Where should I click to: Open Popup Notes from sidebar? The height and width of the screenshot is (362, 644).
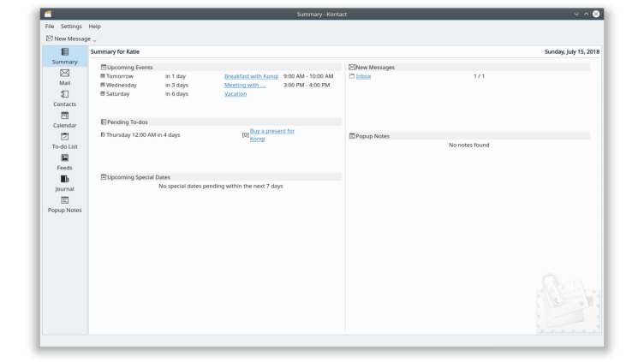click(x=64, y=204)
